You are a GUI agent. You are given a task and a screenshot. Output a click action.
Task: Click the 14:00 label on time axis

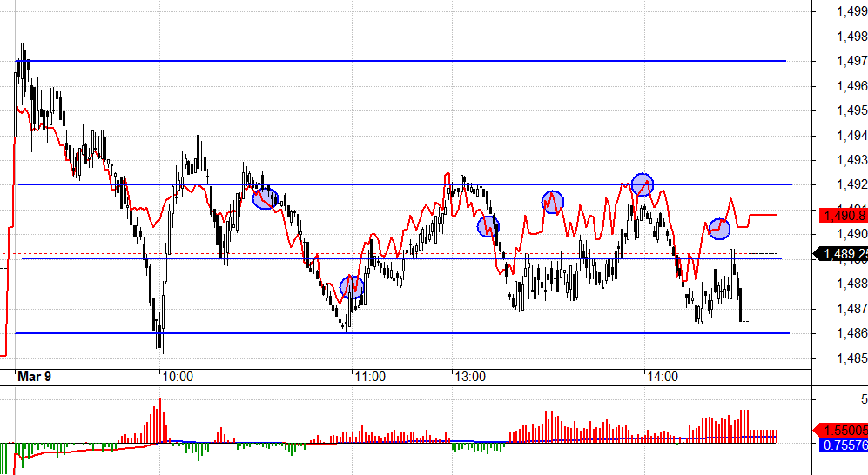662,377
